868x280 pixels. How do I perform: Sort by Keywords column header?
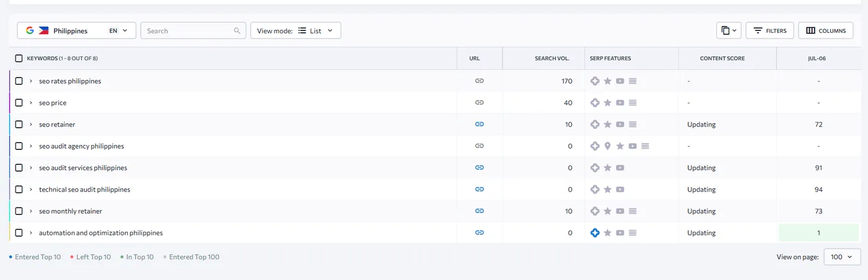coord(62,58)
